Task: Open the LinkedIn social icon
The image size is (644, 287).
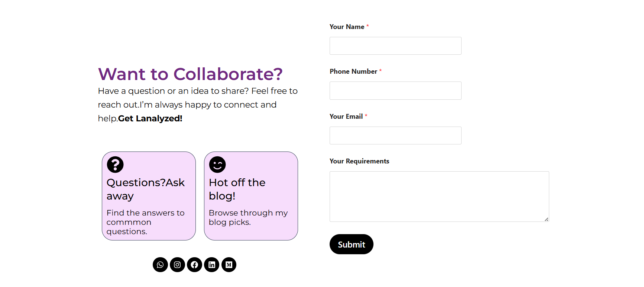Action: [212, 265]
